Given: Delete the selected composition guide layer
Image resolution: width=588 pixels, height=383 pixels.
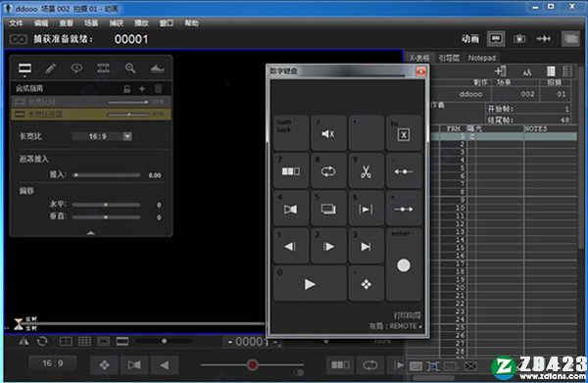Looking at the screenshot, I should 158,89.
